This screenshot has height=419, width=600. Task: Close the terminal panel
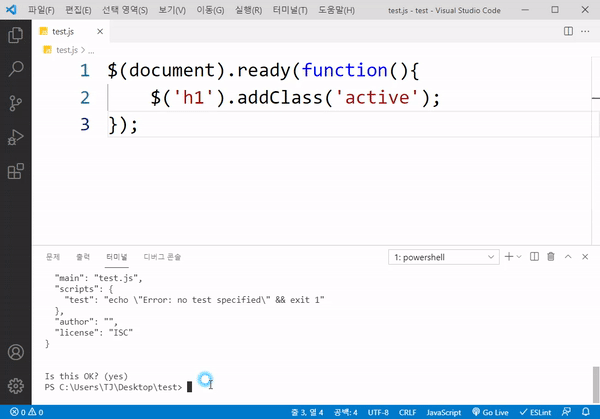(585, 257)
